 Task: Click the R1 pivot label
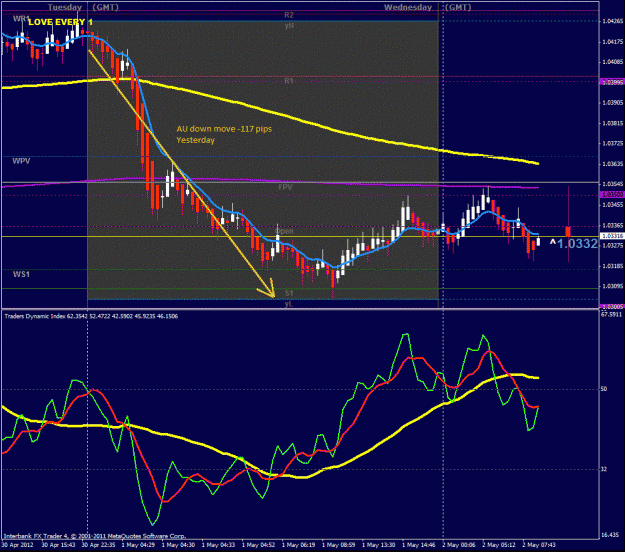[x=289, y=81]
